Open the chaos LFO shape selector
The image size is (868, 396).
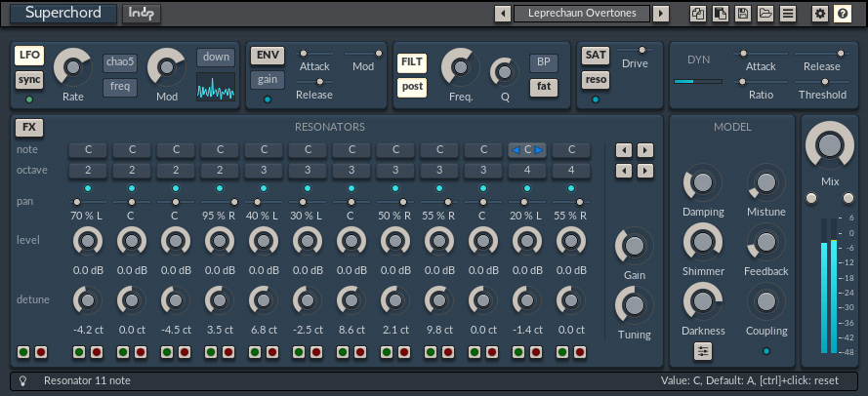[x=120, y=63]
